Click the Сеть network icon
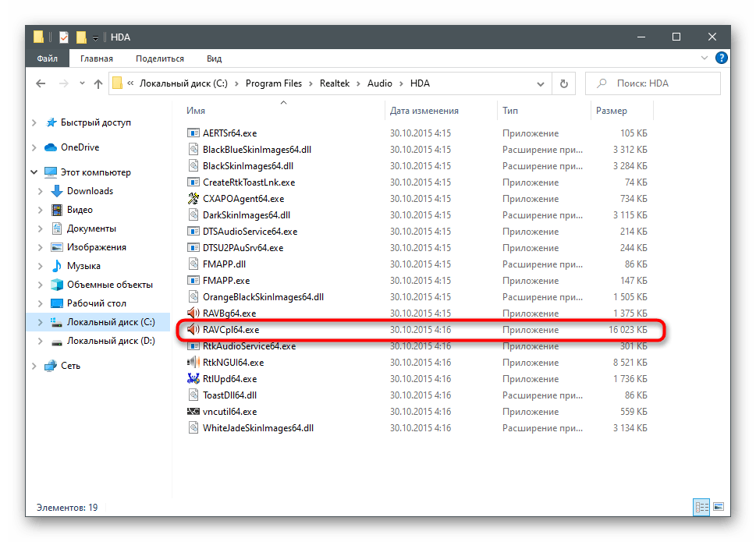This screenshot has width=756, height=542. click(x=51, y=366)
